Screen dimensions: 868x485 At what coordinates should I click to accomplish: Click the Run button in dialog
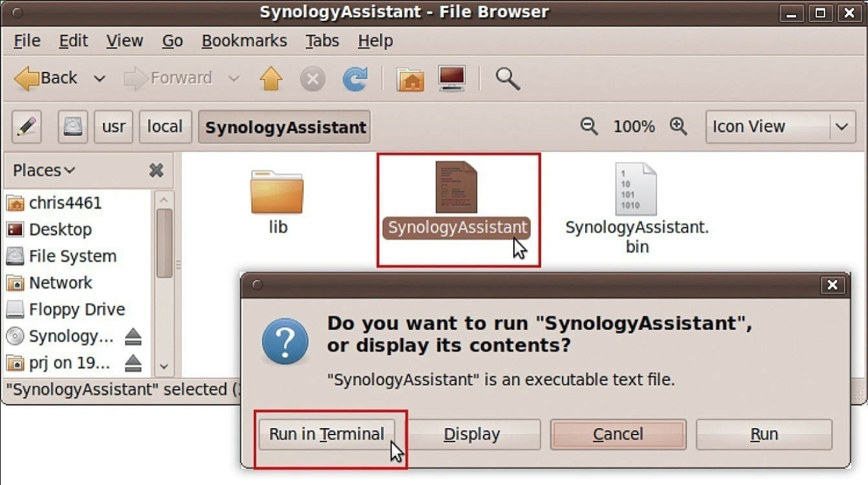764,434
